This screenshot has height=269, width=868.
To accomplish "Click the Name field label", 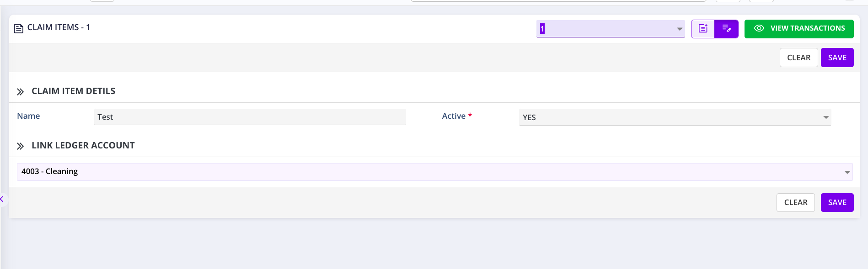I will point(28,116).
